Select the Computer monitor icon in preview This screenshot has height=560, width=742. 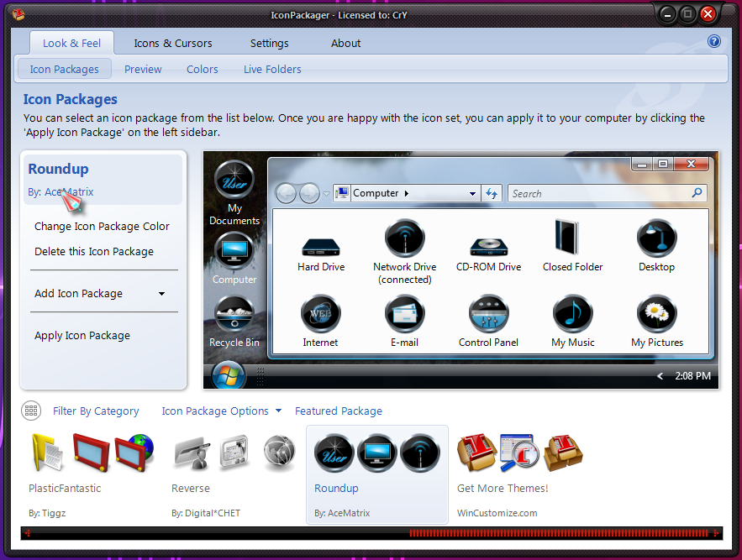[234, 251]
